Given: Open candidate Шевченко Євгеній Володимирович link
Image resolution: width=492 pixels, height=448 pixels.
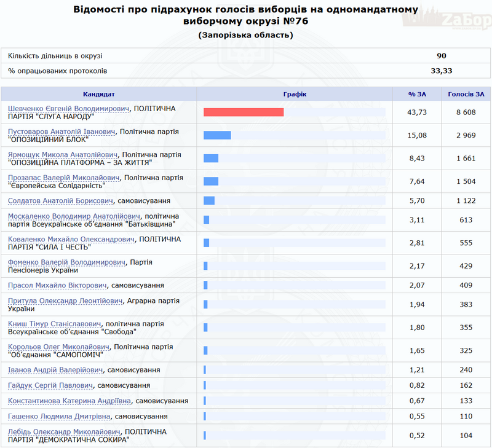Looking at the screenshot, I should click(69, 109).
